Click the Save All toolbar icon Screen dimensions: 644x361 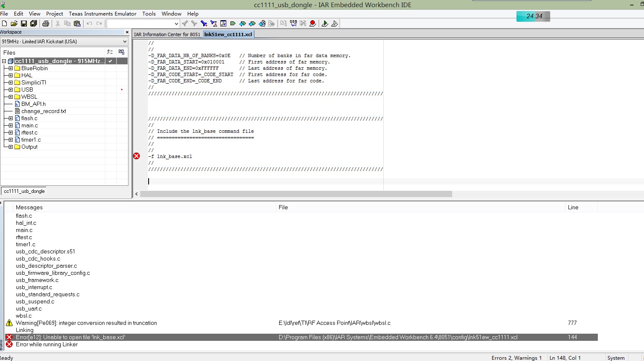(x=34, y=24)
